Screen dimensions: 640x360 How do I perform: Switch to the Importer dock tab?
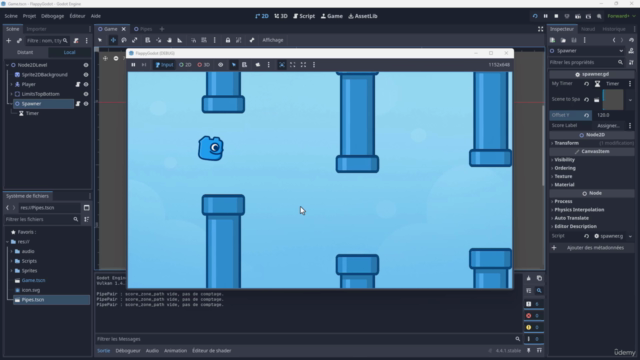coord(36,29)
